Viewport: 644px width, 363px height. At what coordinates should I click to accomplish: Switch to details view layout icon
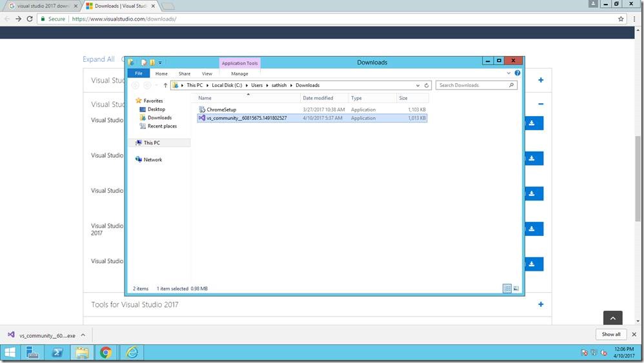click(507, 289)
